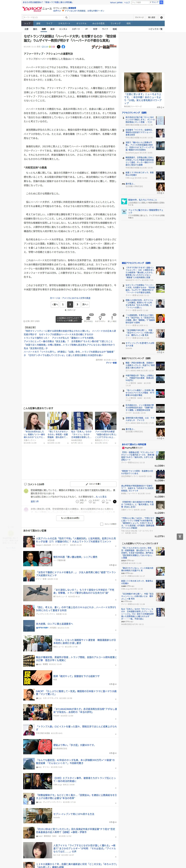This screenshot has height=868, width=186.
Task: Click 返信 1件 on first comment
Action: tap(34, 501)
